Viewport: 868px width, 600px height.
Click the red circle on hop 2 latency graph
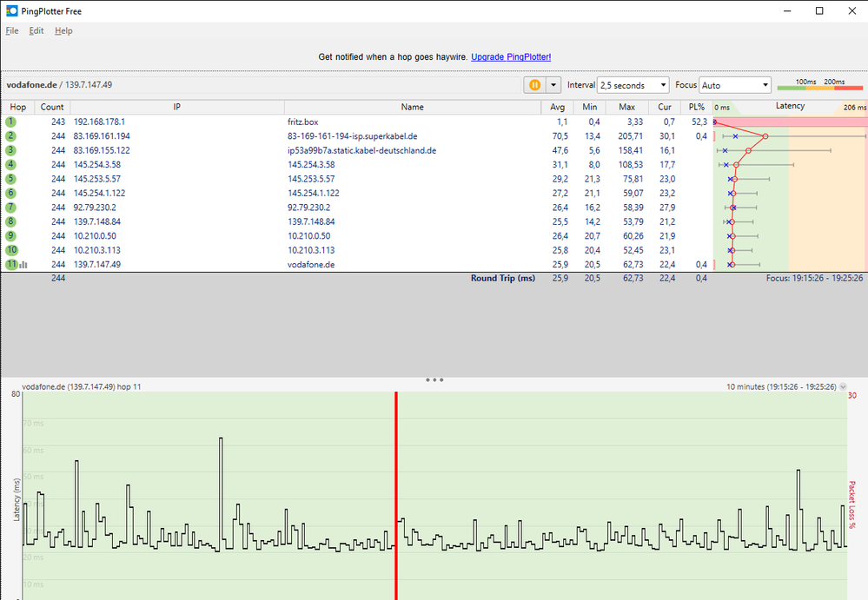coord(765,136)
